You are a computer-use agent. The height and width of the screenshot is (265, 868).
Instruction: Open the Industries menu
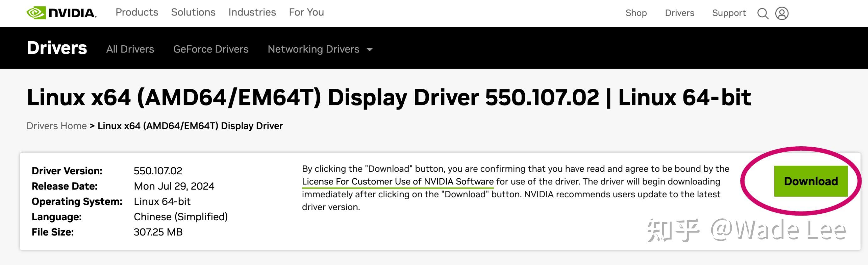(x=252, y=12)
